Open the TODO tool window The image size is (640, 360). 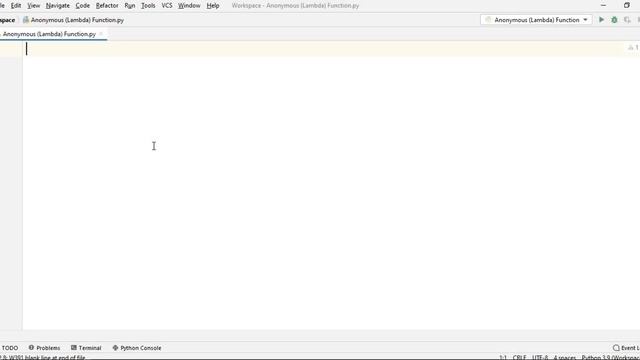(10, 348)
